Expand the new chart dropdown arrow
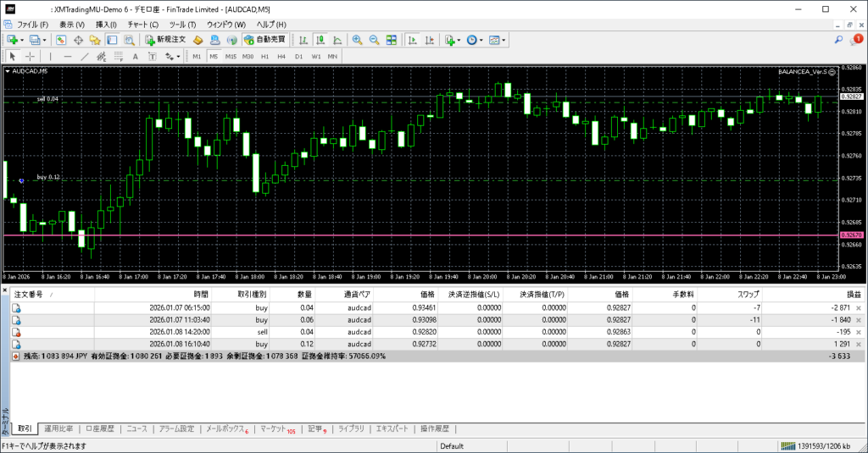Screen dimensions: 868x453 click(x=21, y=40)
